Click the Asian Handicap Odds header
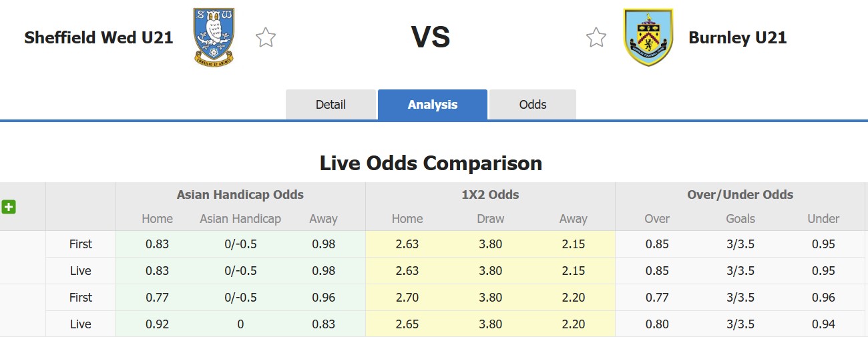Screen dimensions: 868x337 coord(240,195)
